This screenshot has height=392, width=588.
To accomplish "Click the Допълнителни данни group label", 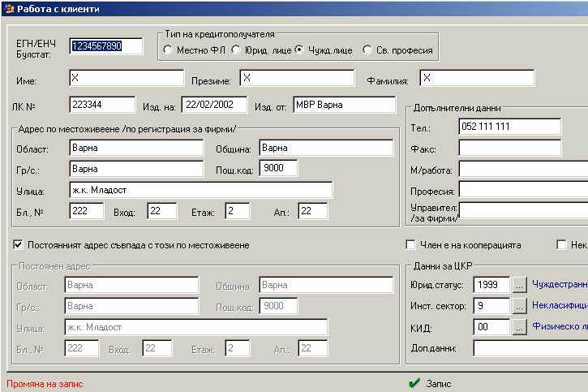I will click(x=457, y=108).
